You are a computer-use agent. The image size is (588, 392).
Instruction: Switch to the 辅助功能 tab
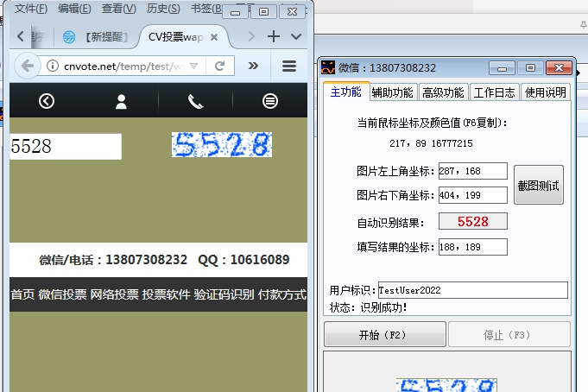392,92
